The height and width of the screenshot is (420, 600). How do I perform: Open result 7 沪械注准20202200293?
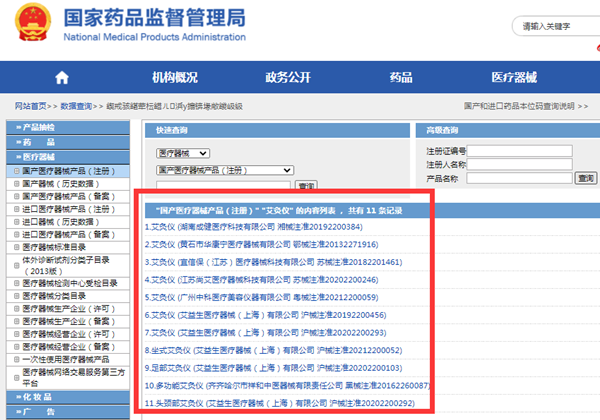pyautogui.click(x=266, y=332)
